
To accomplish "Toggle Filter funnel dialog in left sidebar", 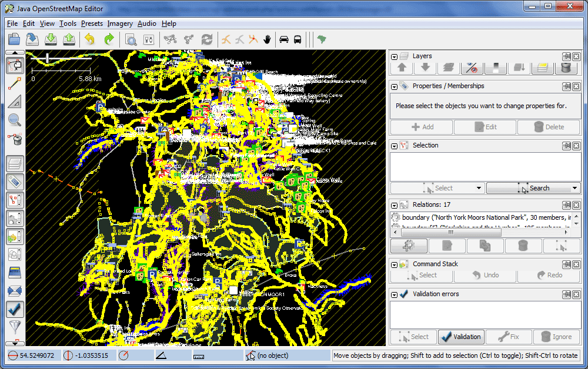I will pyautogui.click(x=15, y=327).
